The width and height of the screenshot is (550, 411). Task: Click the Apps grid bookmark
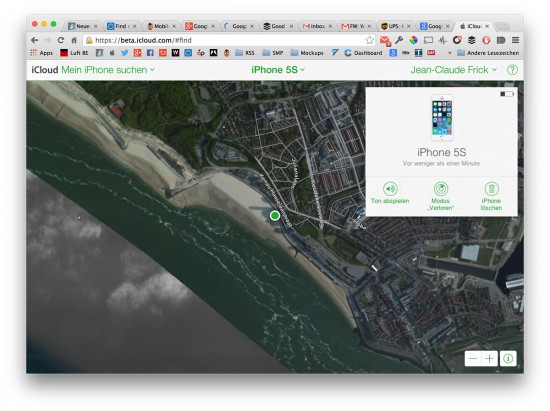[41, 53]
